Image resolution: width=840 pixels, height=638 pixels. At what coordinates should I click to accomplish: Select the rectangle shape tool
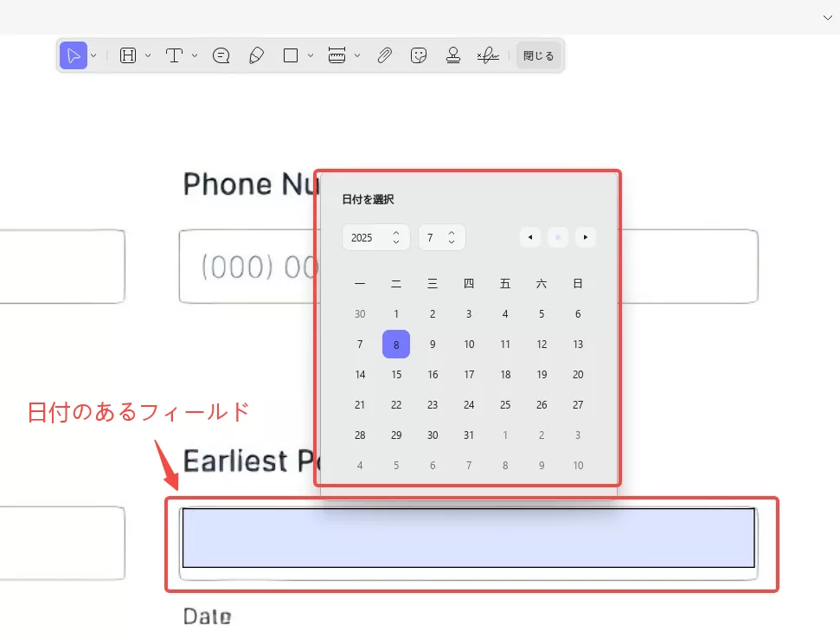[291, 55]
